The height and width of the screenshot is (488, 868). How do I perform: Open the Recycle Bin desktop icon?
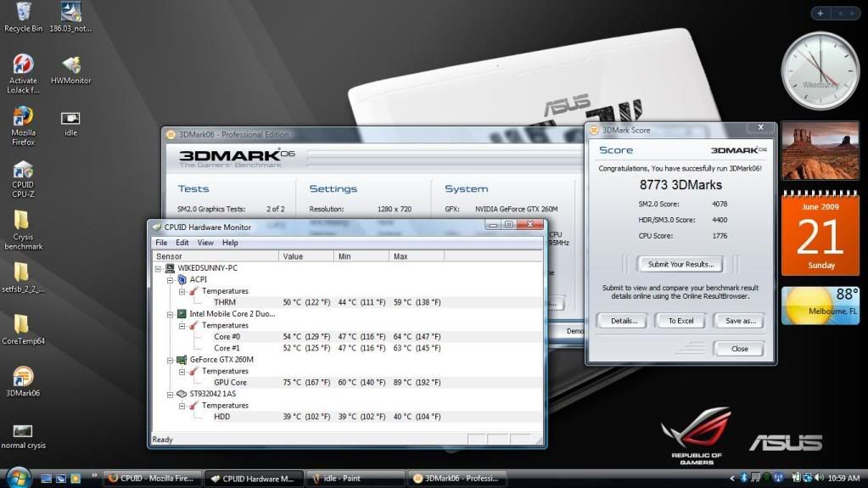[23, 17]
